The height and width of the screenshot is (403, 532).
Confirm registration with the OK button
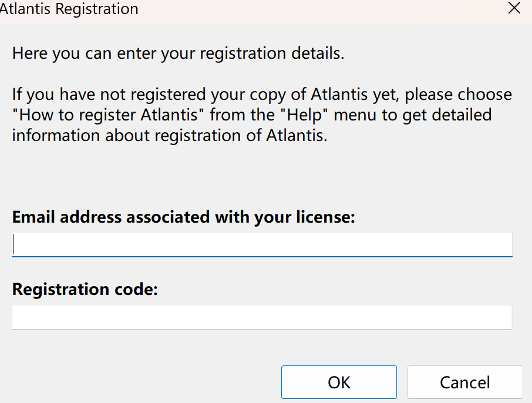tap(339, 382)
